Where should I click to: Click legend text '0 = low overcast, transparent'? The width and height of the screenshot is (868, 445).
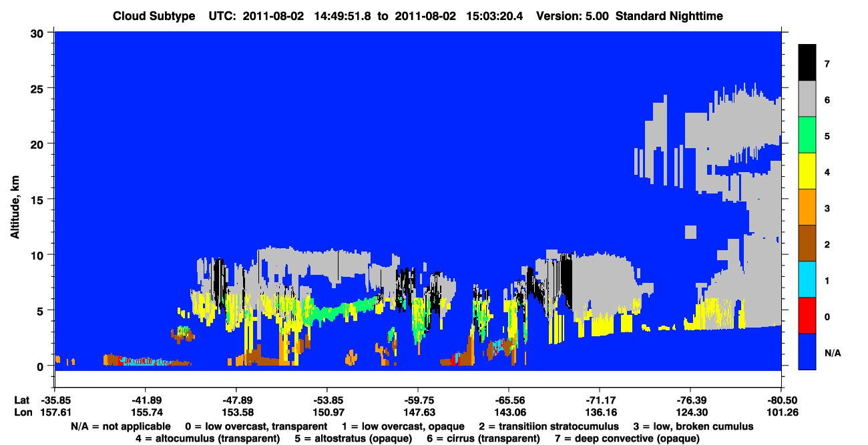[x=256, y=426]
